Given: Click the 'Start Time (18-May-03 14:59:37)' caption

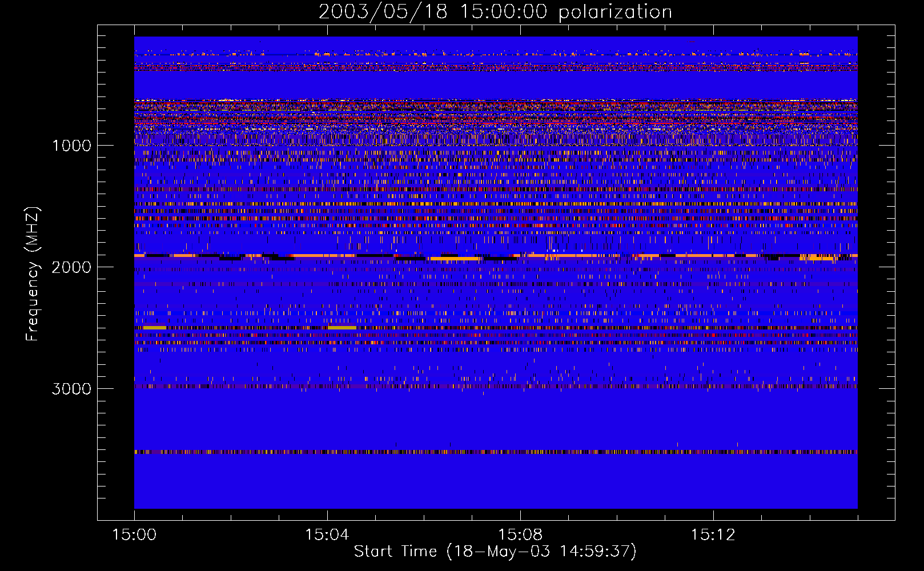Looking at the screenshot, I should coord(495,552).
